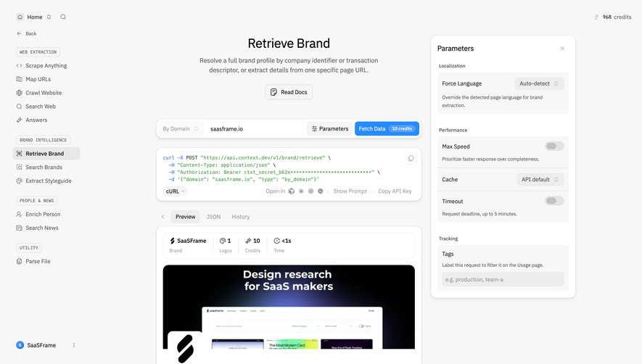Click the Copy API Key link
This screenshot has width=642, height=364.
coord(395,191)
